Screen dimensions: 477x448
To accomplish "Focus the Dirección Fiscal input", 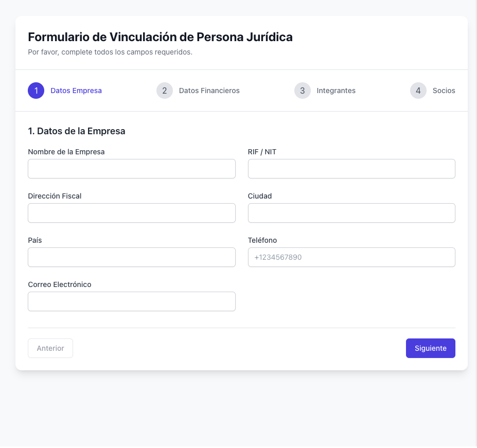I will pos(131,213).
